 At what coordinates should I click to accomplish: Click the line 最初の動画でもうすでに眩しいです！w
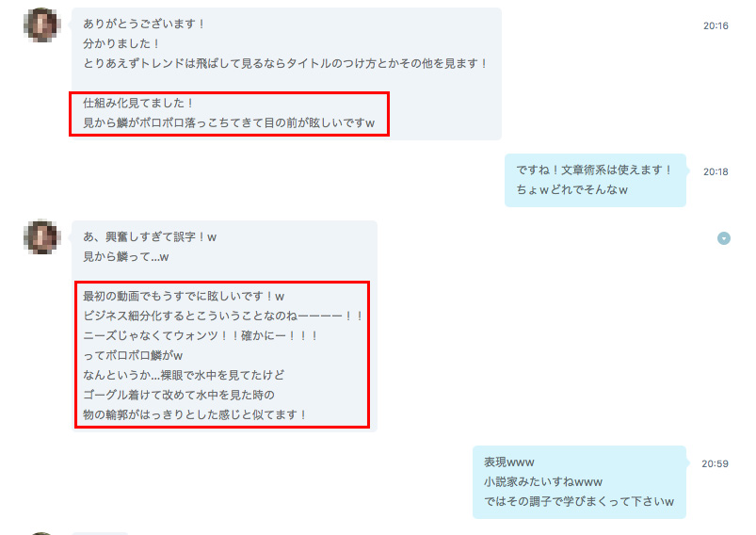point(184,296)
